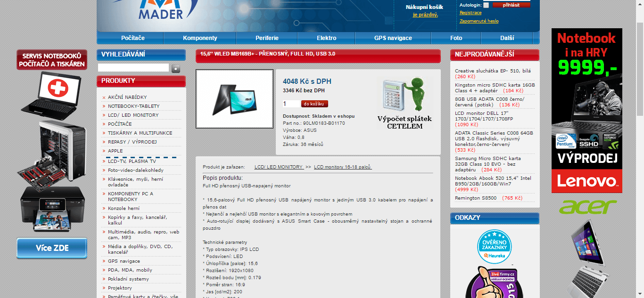Open Notebook Abook 520 bestseller
Image resolution: width=644 pixels, height=298 pixels.
493,181
